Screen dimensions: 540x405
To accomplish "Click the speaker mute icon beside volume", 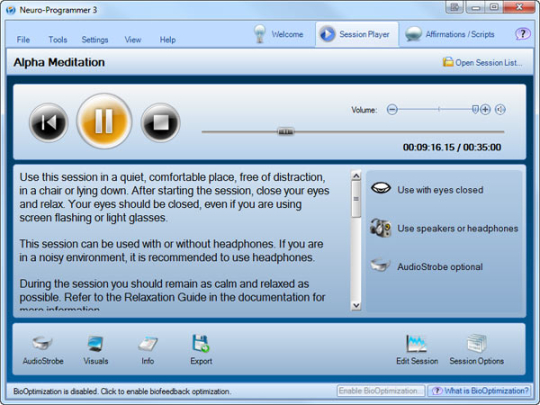I will click(500, 110).
